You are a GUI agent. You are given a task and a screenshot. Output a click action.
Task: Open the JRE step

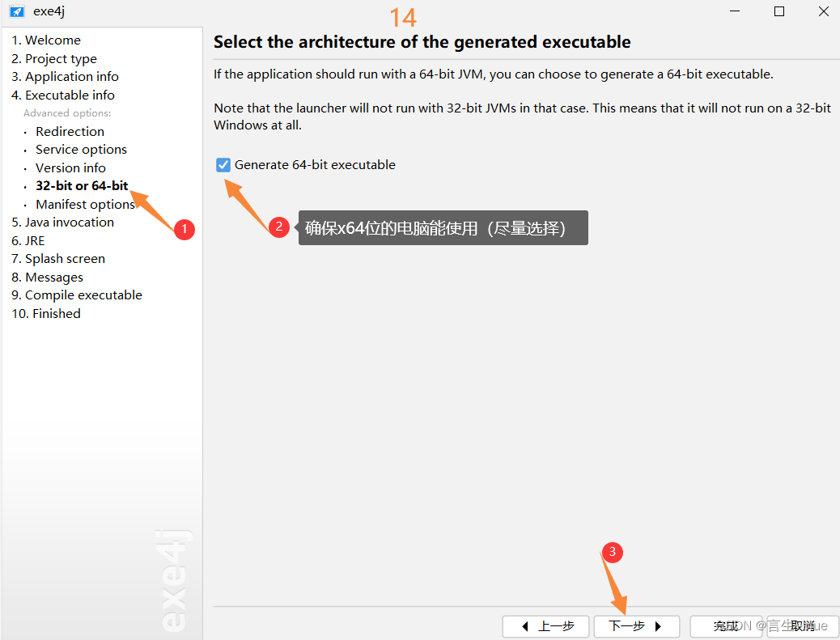[x=28, y=240]
